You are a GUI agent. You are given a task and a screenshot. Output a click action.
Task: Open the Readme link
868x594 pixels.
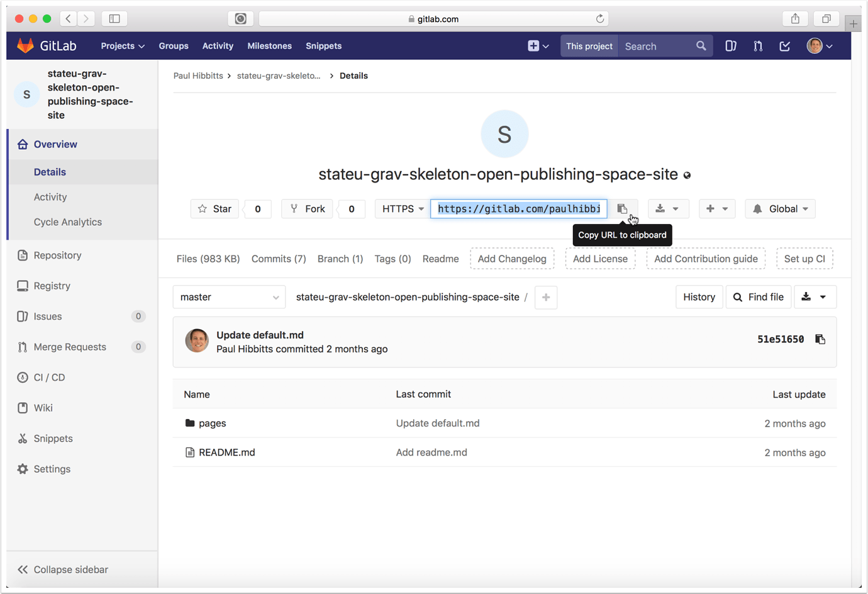coord(440,259)
